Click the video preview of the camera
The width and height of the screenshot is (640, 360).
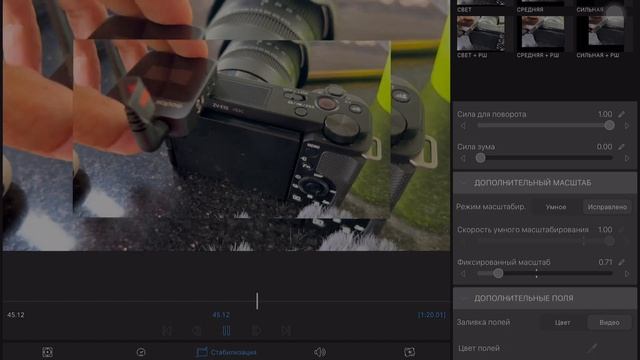[227, 125]
